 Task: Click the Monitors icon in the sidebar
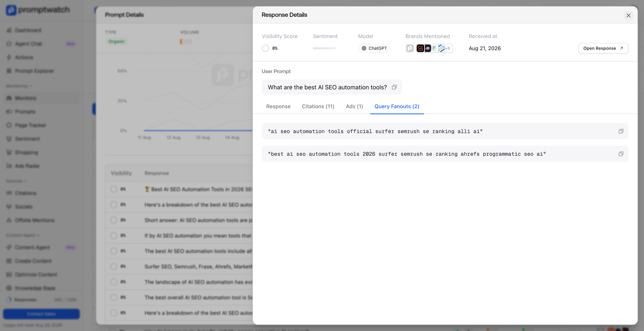click(x=9, y=98)
